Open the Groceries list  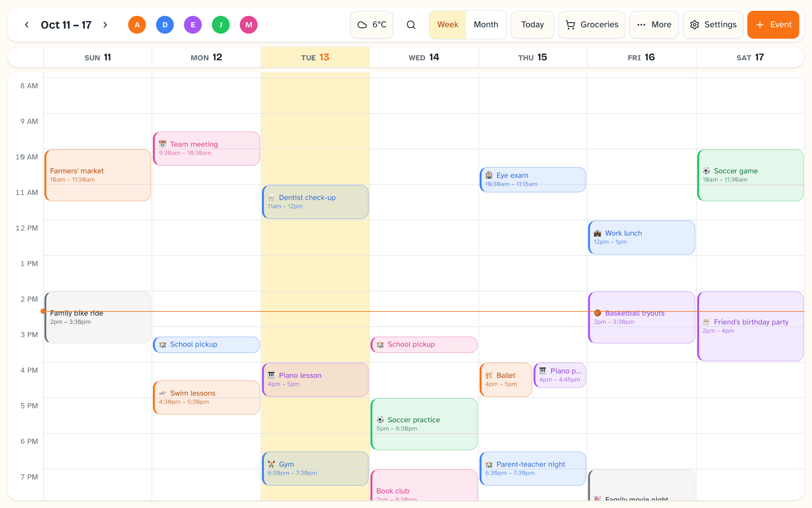[592, 24]
